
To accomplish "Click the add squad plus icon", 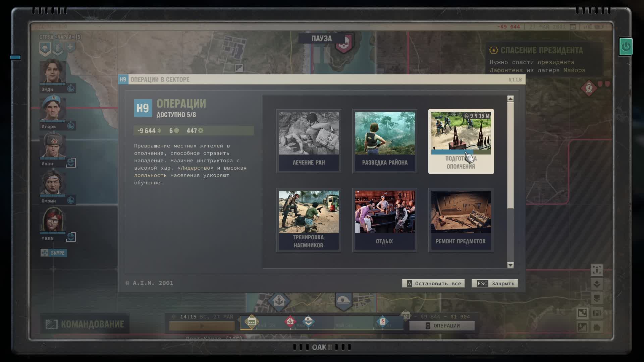I will 70,47.
